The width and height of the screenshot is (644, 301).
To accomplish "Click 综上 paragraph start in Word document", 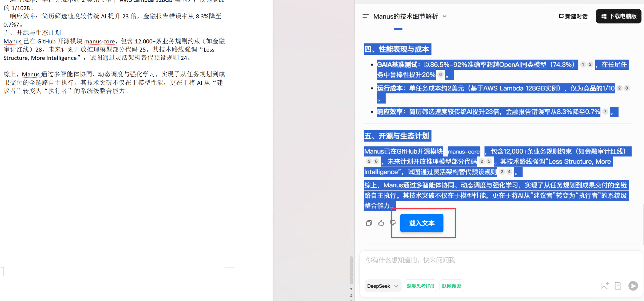I will [x=10, y=74].
